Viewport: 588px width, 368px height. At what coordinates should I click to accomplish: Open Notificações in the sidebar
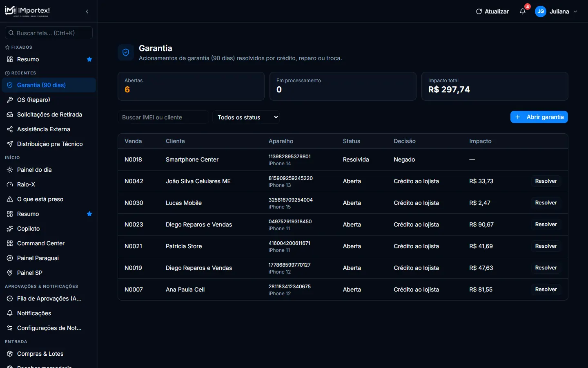(49, 313)
